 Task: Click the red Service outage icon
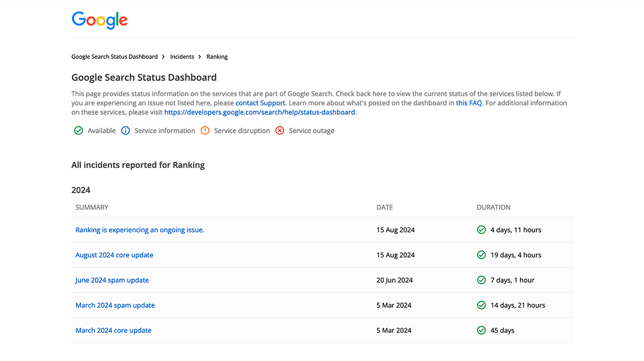tap(279, 131)
